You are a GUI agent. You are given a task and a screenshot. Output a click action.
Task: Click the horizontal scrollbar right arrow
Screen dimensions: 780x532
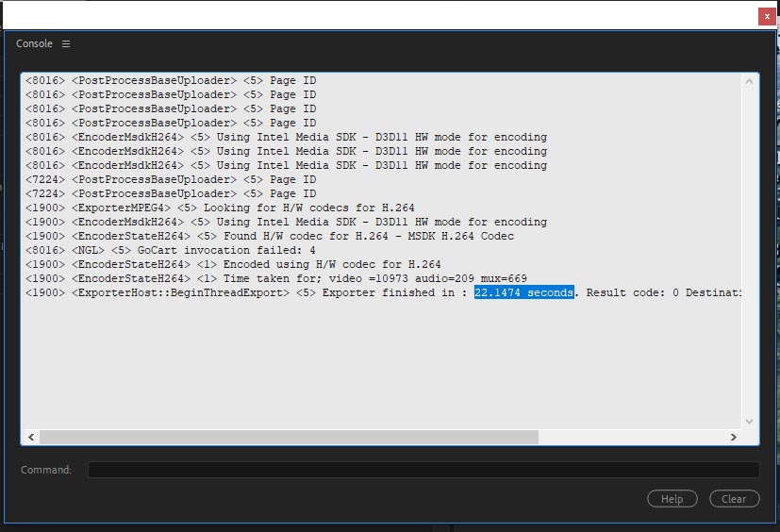tap(733, 438)
